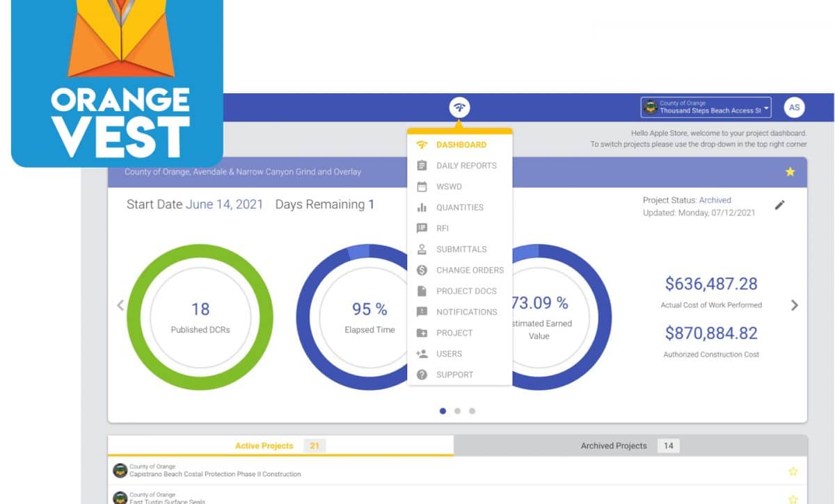Open Daily Reports from the menu
This screenshot has width=835, height=504.
point(460,165)
